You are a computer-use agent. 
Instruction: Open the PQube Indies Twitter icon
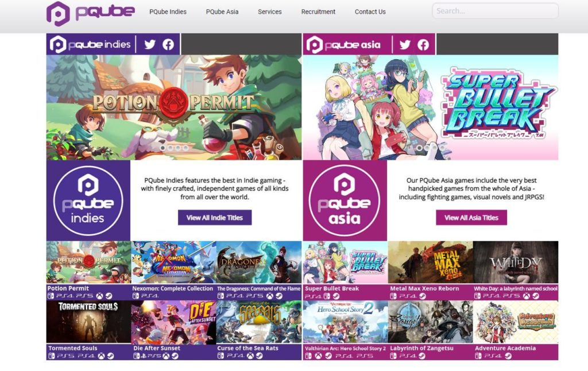150,44
